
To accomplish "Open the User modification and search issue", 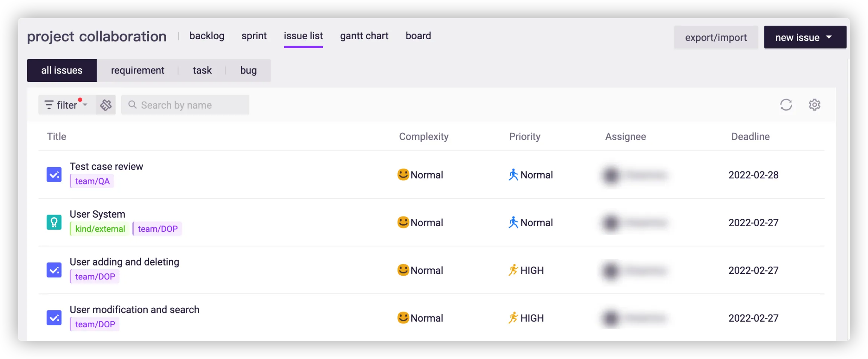I will point(134,310).
